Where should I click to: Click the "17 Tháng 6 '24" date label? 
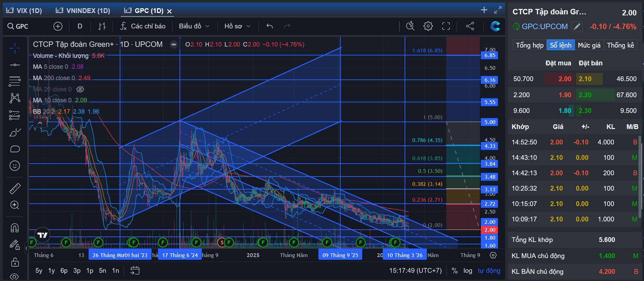tap(180, 255)
